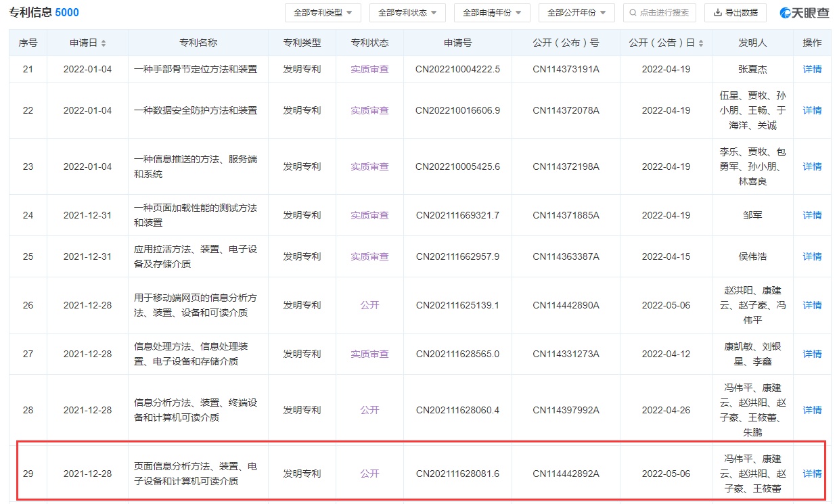Click publication number CN114363387A
The width and height of the screenshot is (837, 504).
(566, 256)
